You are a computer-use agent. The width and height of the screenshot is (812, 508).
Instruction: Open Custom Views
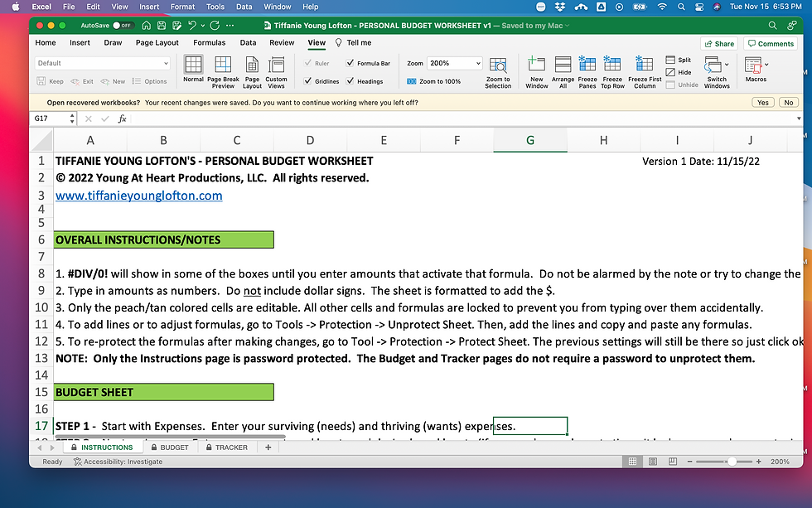click(x=278, y=72)
